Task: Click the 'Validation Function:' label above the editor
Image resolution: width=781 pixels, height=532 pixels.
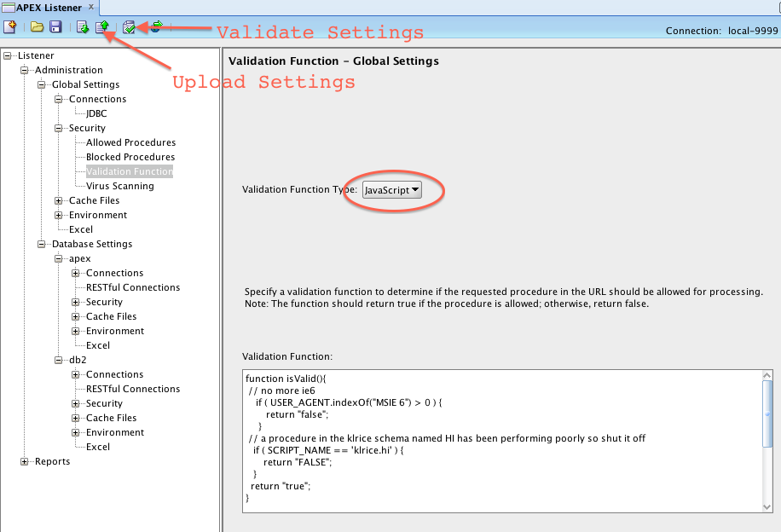Action: (286, 356)
